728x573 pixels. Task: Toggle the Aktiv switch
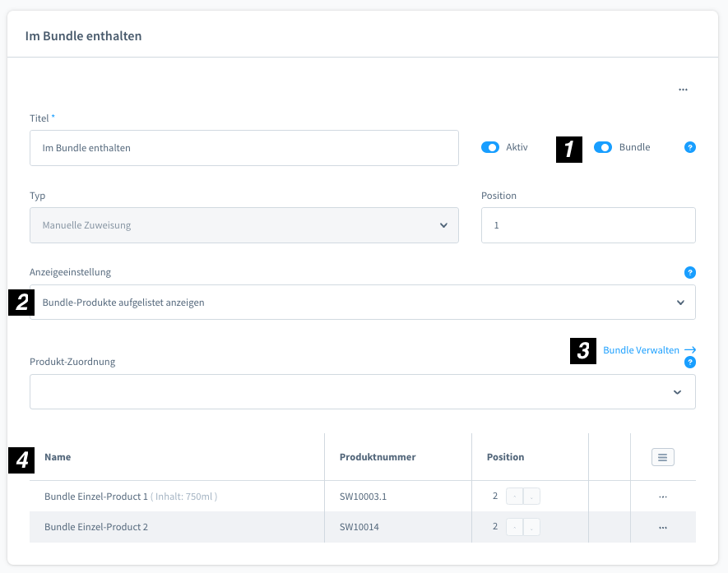pyautogui.click(x=489, y=147)
